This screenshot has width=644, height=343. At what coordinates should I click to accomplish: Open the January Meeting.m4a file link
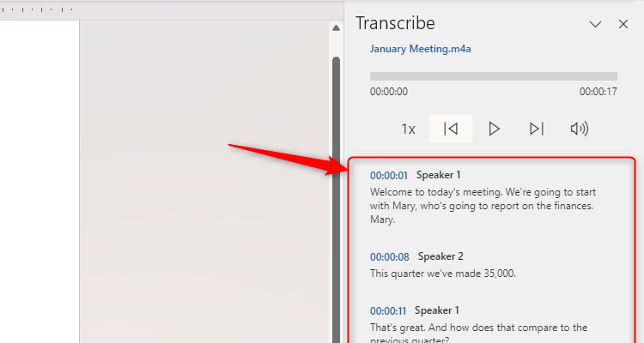(420, 49)
